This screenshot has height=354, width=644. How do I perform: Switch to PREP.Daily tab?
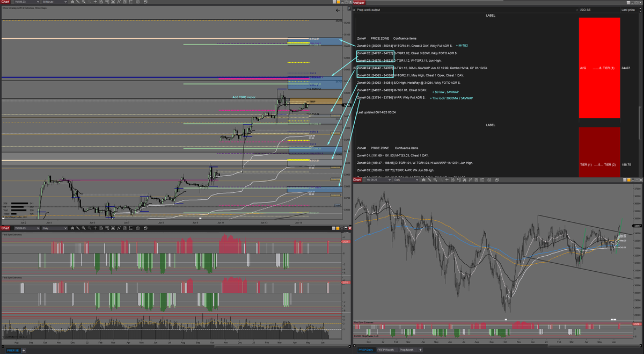click(x=365, y=350)
